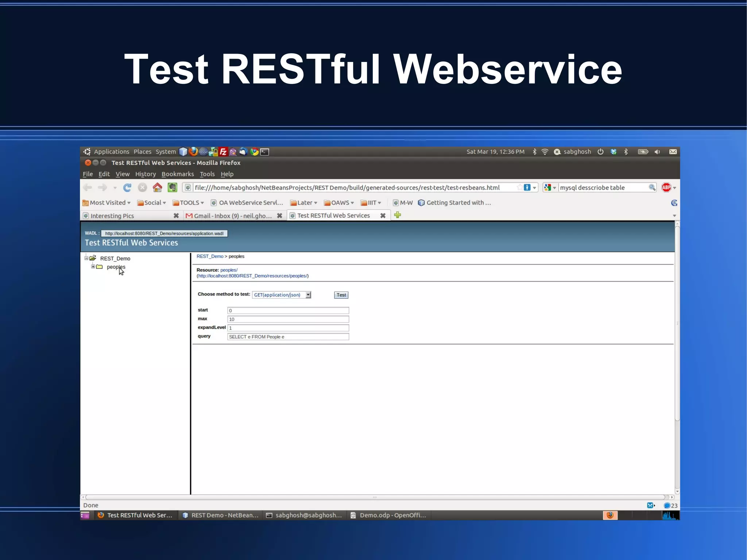Image resolution: width=747 pixels, height=560 pixels.
Task: Click the Home icon in navigation toolbar
Action: [157, 188]
